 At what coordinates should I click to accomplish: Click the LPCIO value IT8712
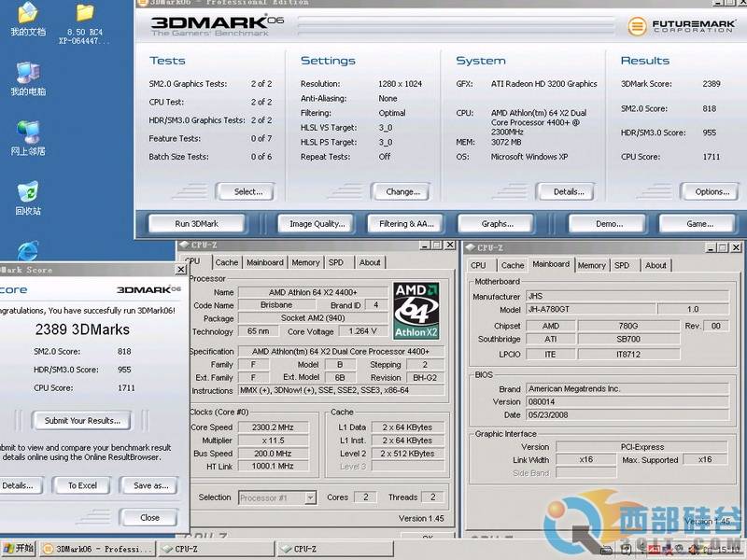tap(628, 355)
